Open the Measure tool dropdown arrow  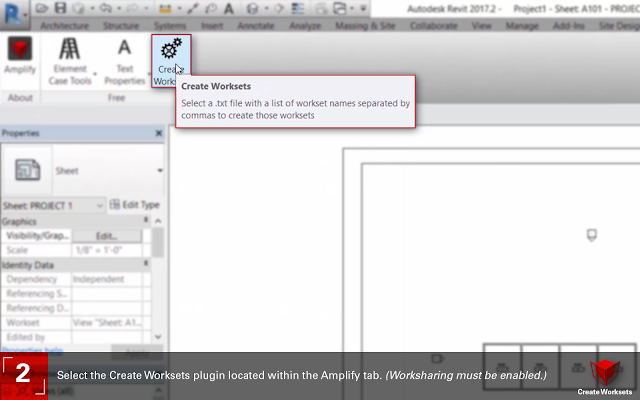[179, 8]
